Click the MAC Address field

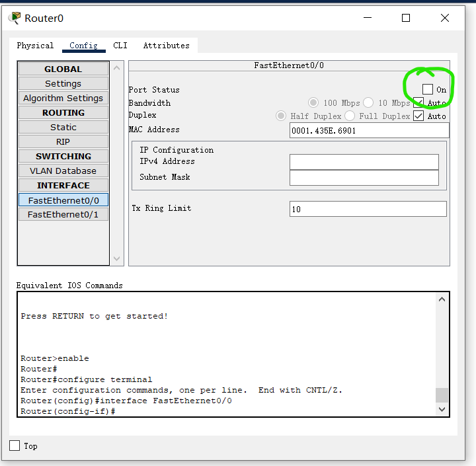(369, 130)
